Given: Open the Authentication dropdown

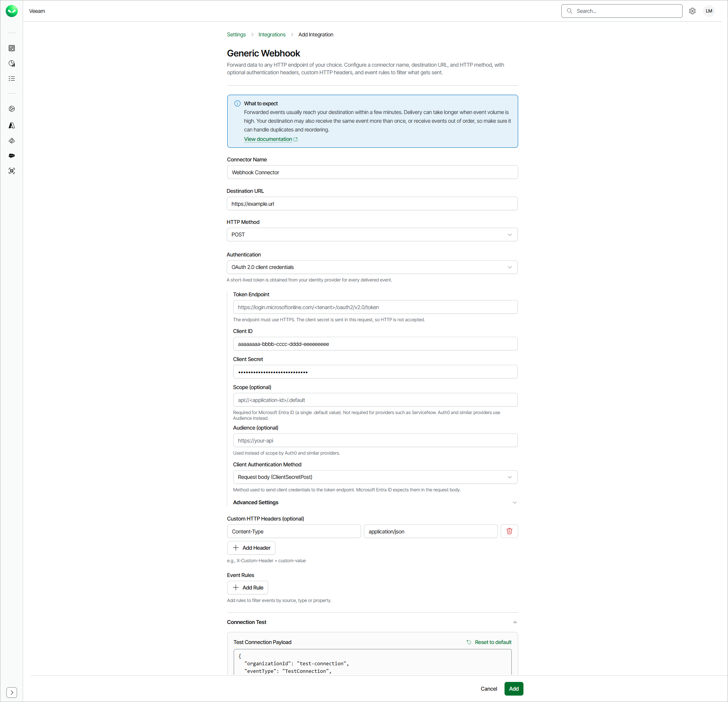Looking at the screenshot, I should [372, 267].
